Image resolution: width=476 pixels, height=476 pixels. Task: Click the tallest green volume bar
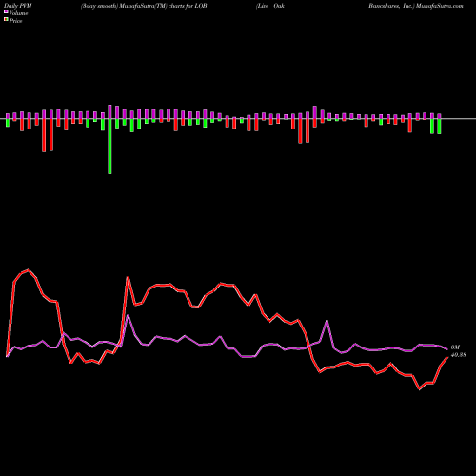pos(109,147)
